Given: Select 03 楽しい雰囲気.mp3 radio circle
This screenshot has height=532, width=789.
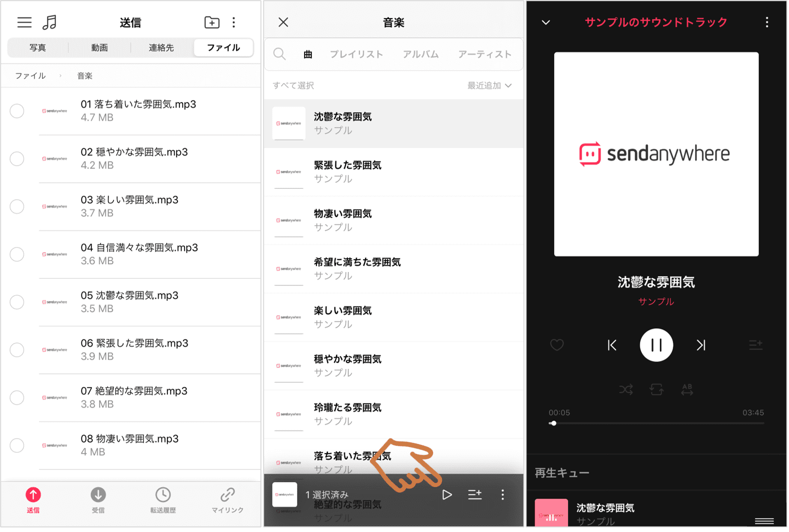Looking at the screenshot, I should 17,207.
